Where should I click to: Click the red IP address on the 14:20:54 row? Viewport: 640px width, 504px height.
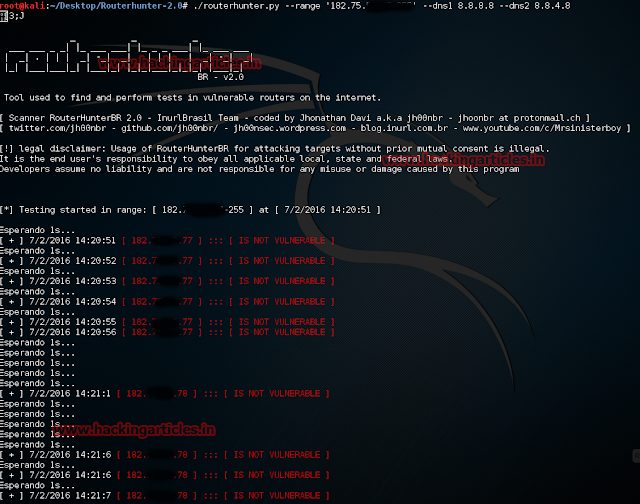coord(162,302)
